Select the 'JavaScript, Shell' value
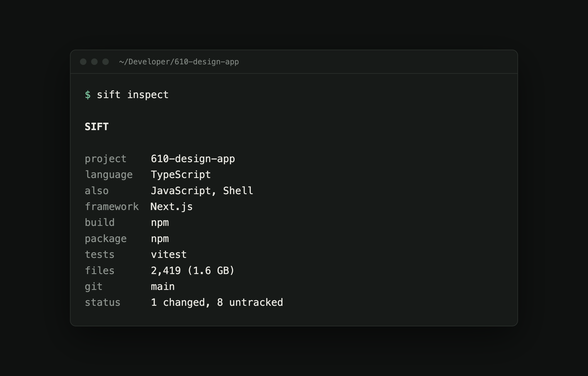Image resolution: width=588 pixels, height=376 pixels. click(x=202, y=191)
